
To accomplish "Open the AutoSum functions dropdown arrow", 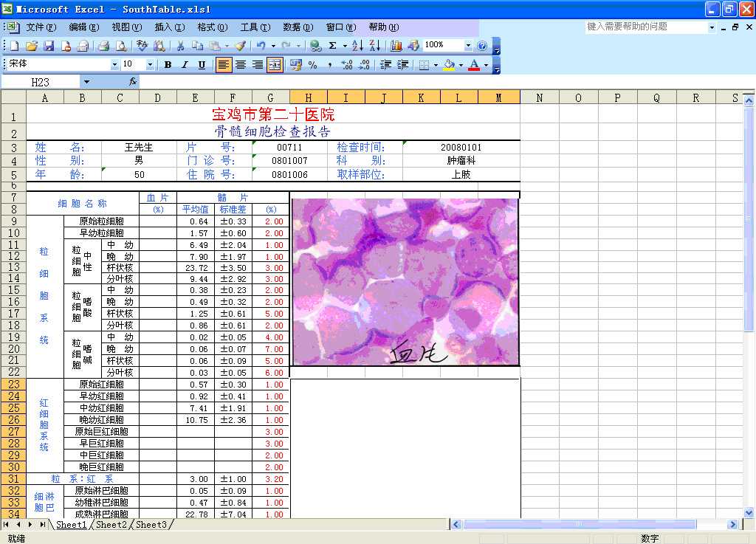I will tap(345, 46).
